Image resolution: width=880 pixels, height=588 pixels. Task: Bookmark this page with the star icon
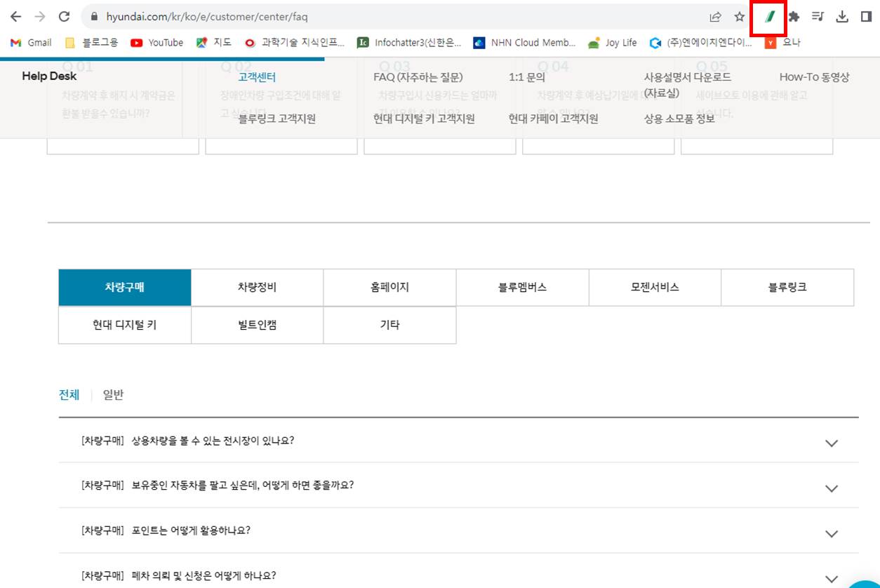coord(739,16)
